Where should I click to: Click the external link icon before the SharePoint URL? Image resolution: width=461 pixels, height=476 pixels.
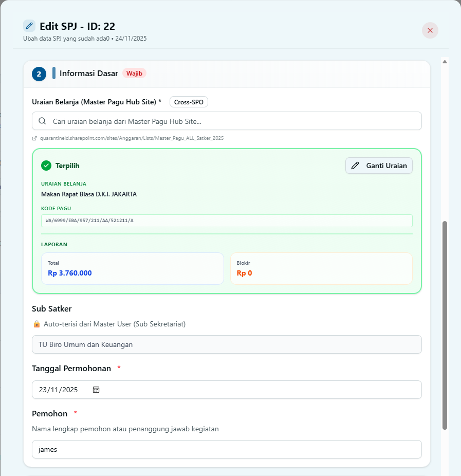[34, 138]
